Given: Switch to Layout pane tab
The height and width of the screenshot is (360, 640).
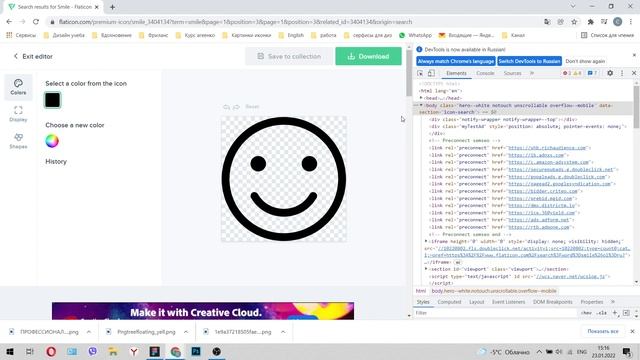Looking at the screenshot, I should point(476,302).
